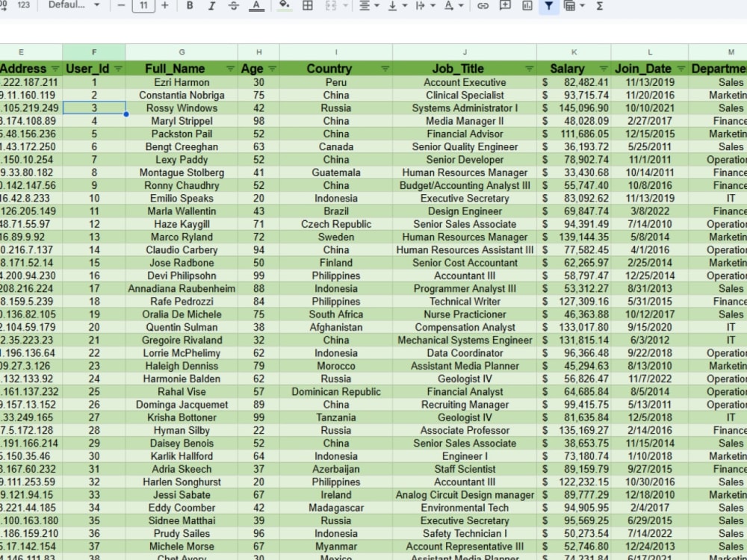The image size is (747, 560).
Task: Open the Age column filter
Action: pyautogui.click(x=272, y=69)
